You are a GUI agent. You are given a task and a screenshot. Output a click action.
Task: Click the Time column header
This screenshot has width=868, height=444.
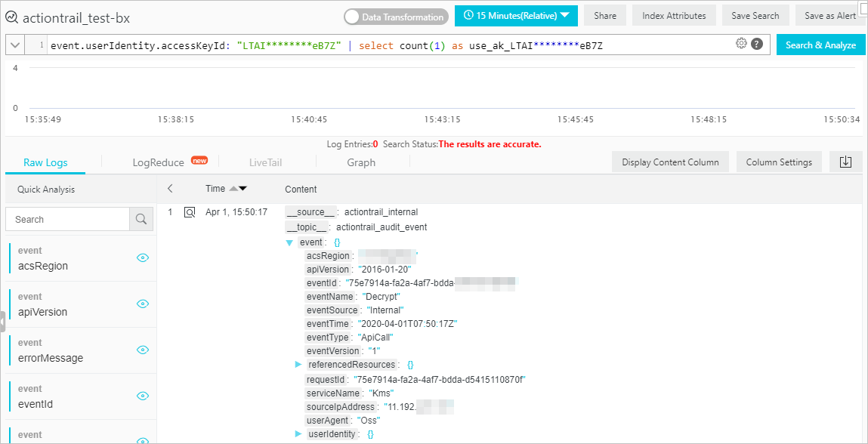pyautogui.click(x=215, y=189)
